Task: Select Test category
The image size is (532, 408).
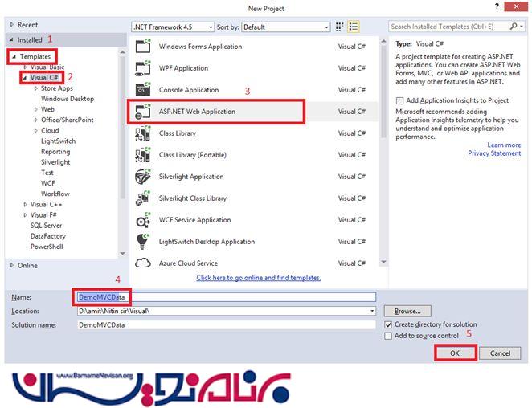Action: (x=47, y=173)
